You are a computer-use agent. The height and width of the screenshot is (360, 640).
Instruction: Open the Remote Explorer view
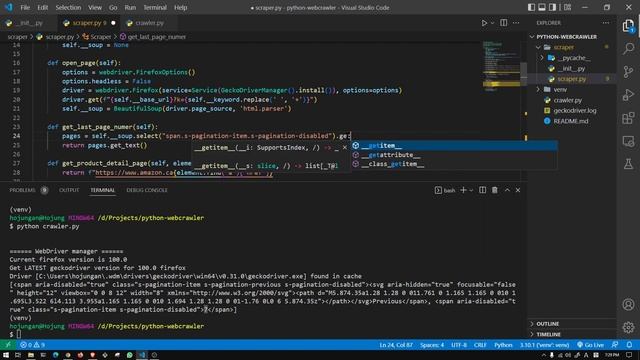click(628, 141)
